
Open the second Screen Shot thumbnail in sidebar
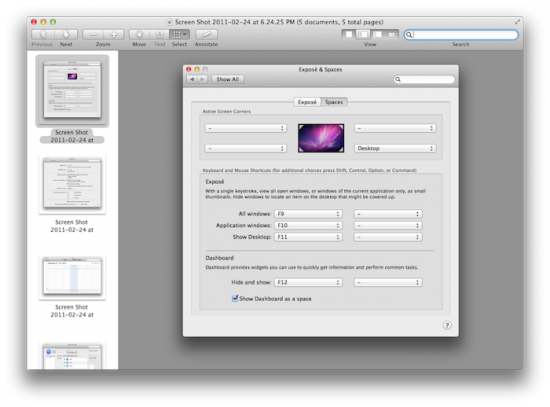pyautogui.click(x=72, y=184)
